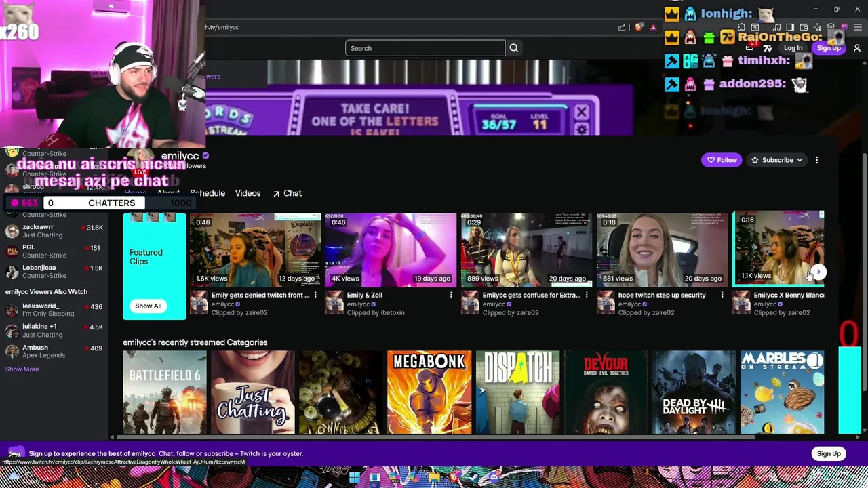
Task: Expand sidebar with Show More
Action: pos(22,369)
